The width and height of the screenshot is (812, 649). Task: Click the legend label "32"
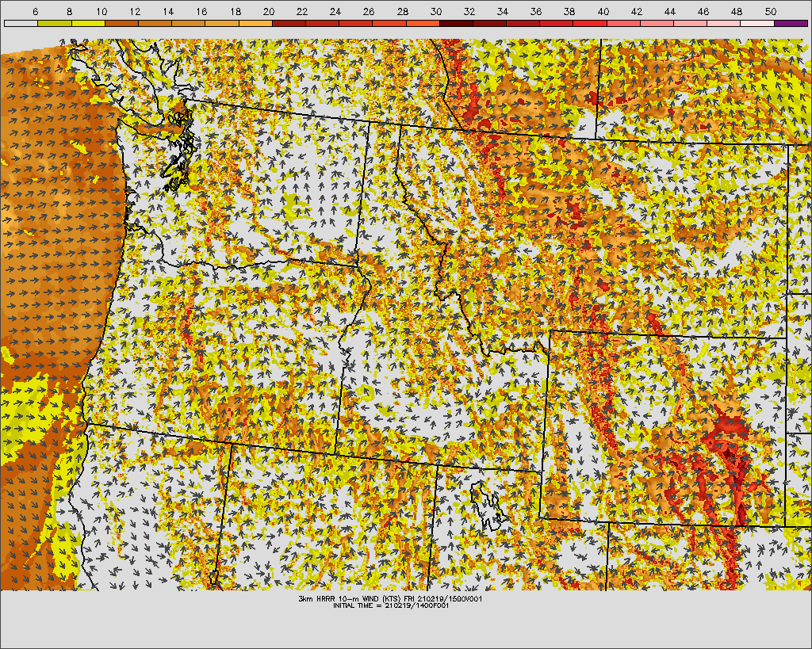point(469,11)
